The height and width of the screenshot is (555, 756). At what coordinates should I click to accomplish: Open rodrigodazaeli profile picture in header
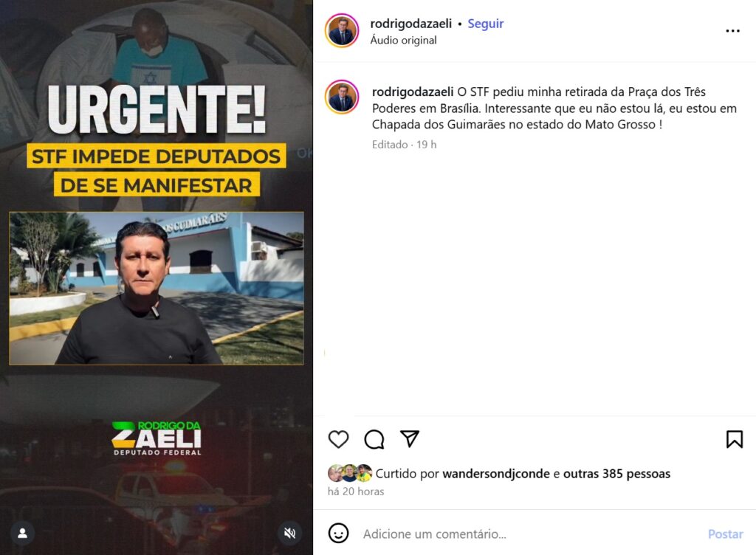pyautogui.click(x=342, y=30)
